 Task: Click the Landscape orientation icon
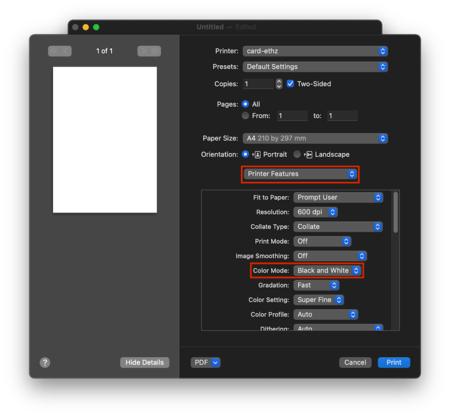(309, 155)
